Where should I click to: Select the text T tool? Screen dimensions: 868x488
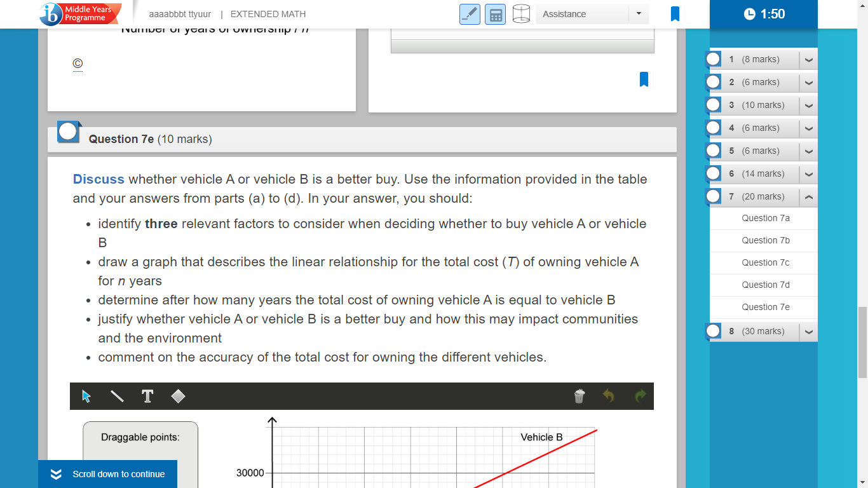click(147, 396)
